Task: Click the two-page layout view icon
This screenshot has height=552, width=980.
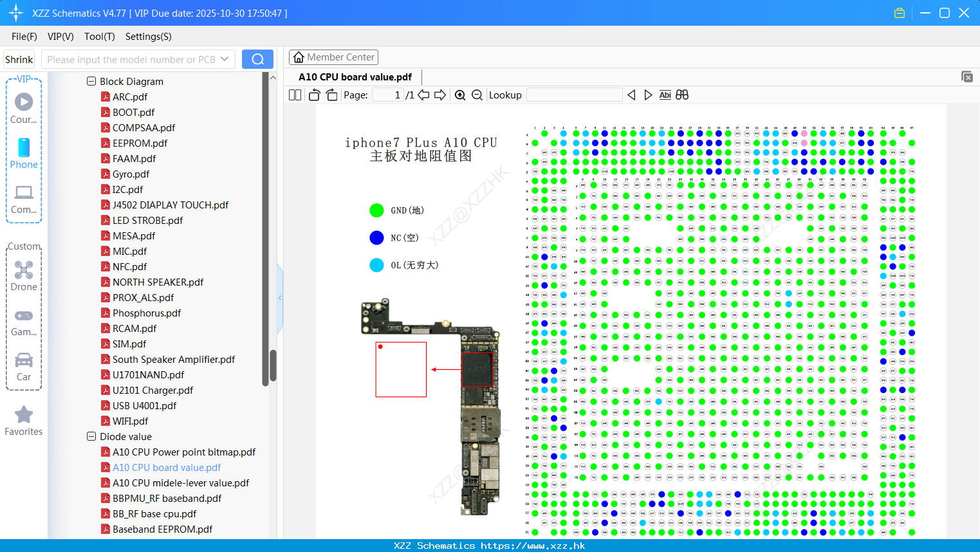Action: coord(295,95)
